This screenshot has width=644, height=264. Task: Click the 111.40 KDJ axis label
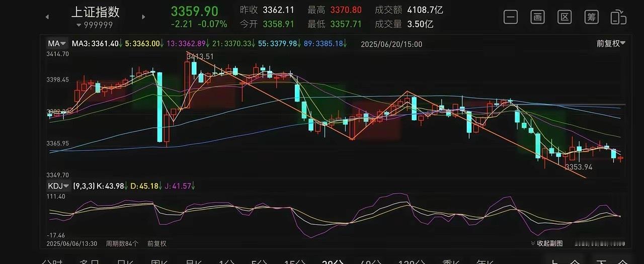57,196
